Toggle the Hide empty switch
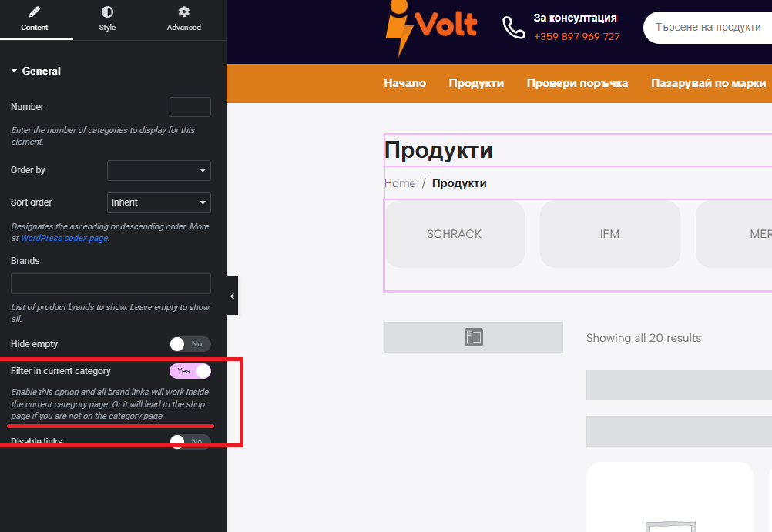The image size is (772, 532). [x=190, y=344]
